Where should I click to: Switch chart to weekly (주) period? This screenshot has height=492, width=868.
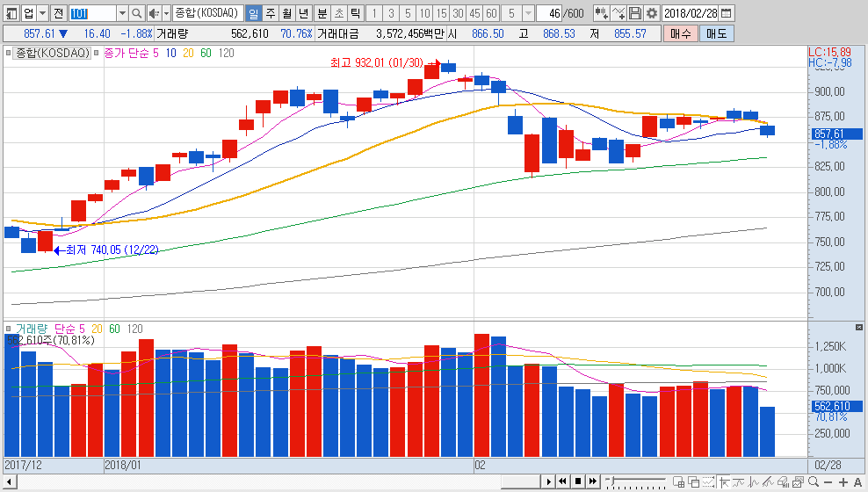(x=270, y=13)
